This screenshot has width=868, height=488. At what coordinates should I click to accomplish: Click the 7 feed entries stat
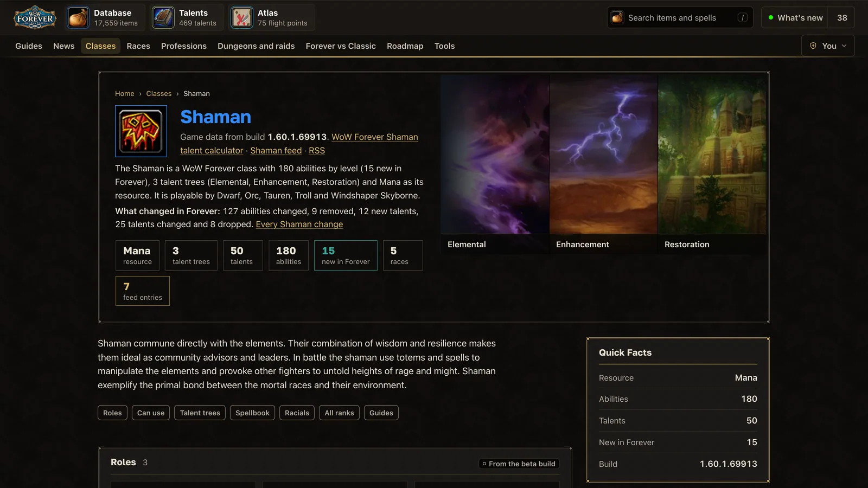[x=143, y=291]
